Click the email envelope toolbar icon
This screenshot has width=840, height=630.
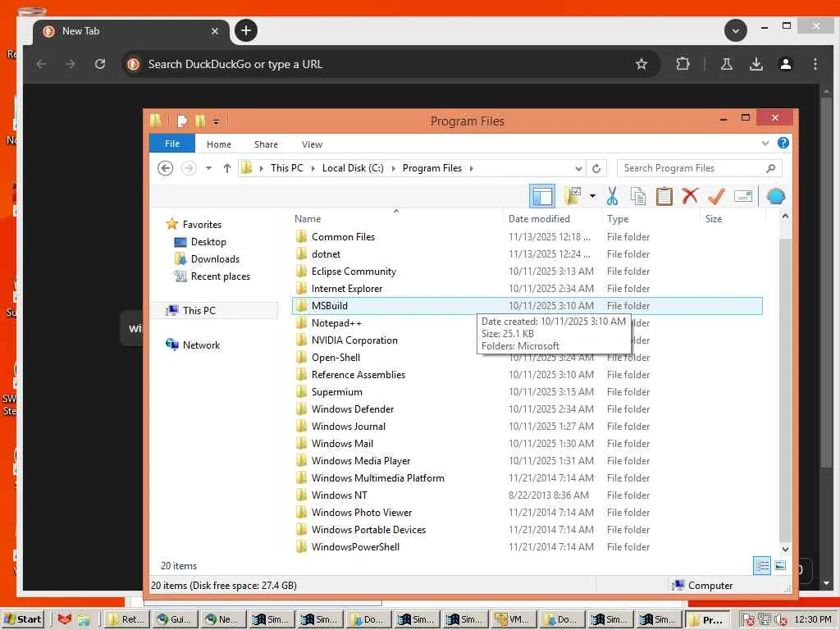(x=743, y=196)
